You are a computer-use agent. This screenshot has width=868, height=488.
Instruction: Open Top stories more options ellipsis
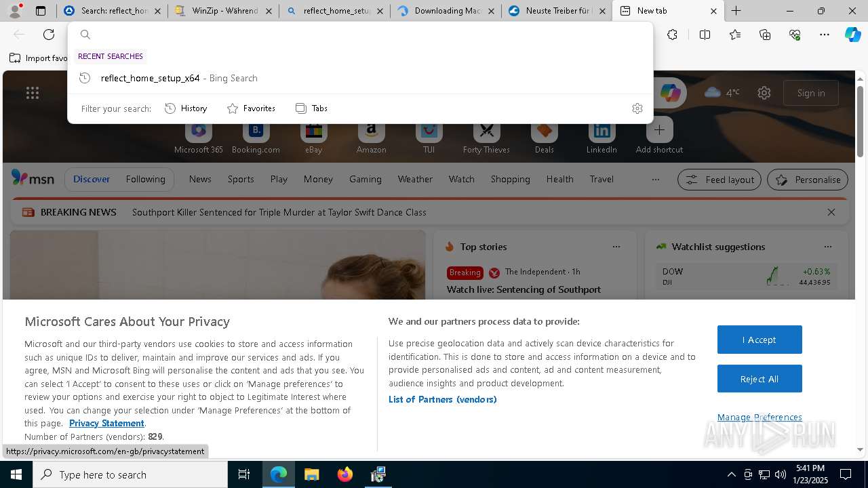coord(616,247)
